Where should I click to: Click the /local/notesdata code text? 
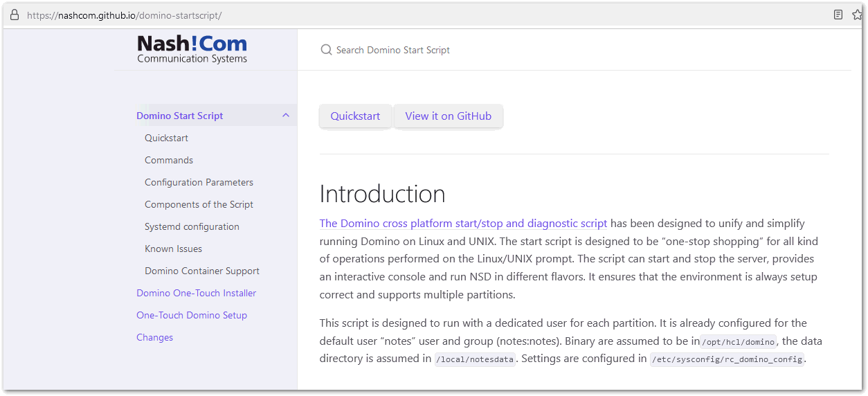click(x=475, y=359)
